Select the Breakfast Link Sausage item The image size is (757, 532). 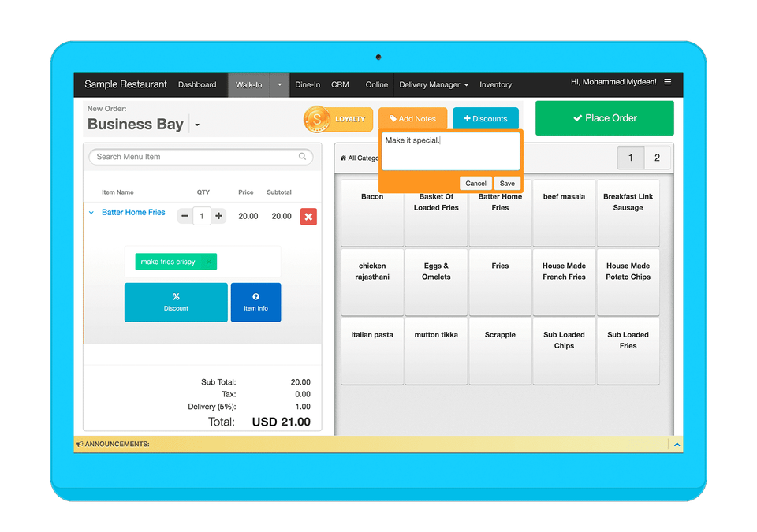coord(628,213)
